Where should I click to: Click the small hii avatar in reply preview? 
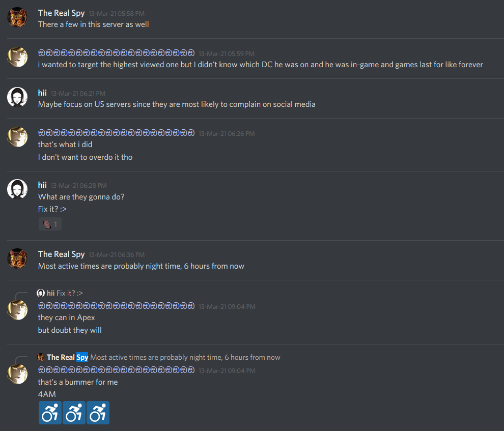(x=41, y=293)
